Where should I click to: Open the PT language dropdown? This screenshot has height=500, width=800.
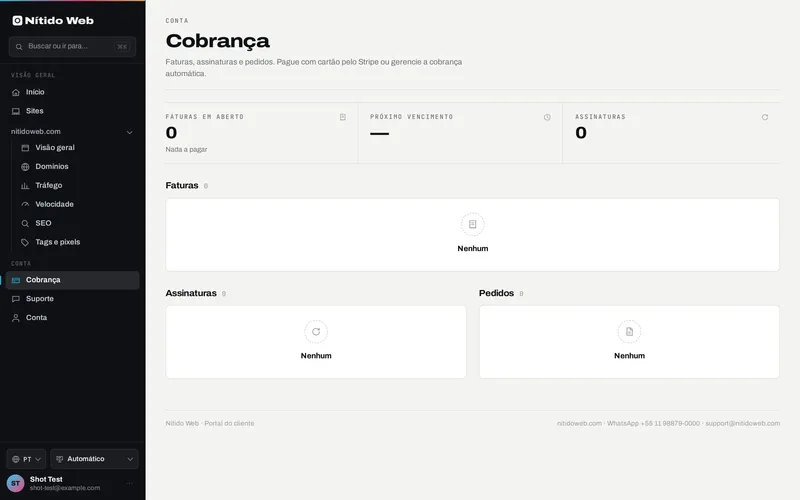tap(26, 459)
